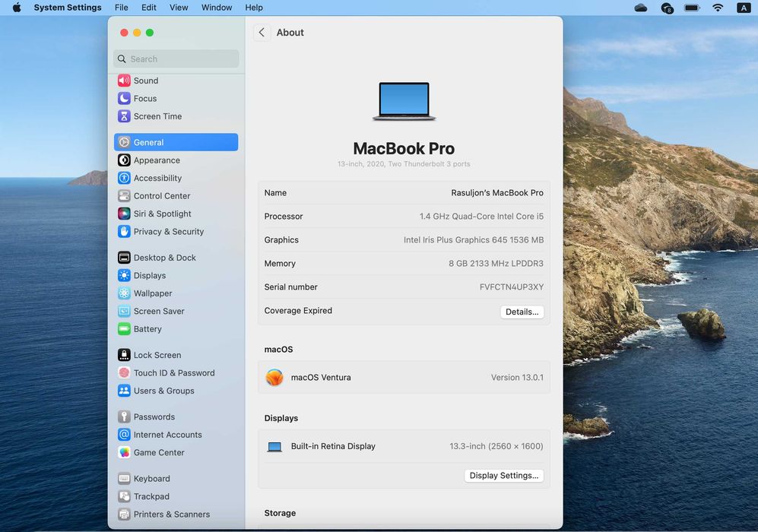Open Screen Saver icon in sidebar
This screenshot has width=758, height=532.
click(124, 311)
